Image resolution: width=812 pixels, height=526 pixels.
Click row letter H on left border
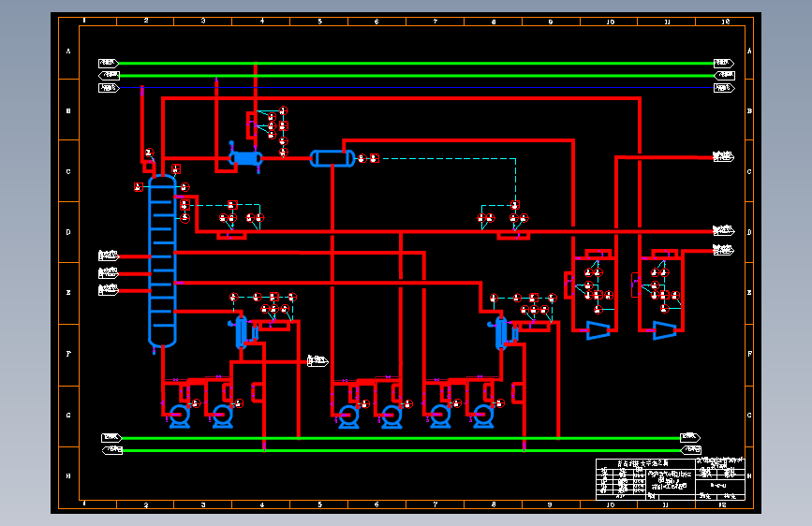tap(68, 475)
